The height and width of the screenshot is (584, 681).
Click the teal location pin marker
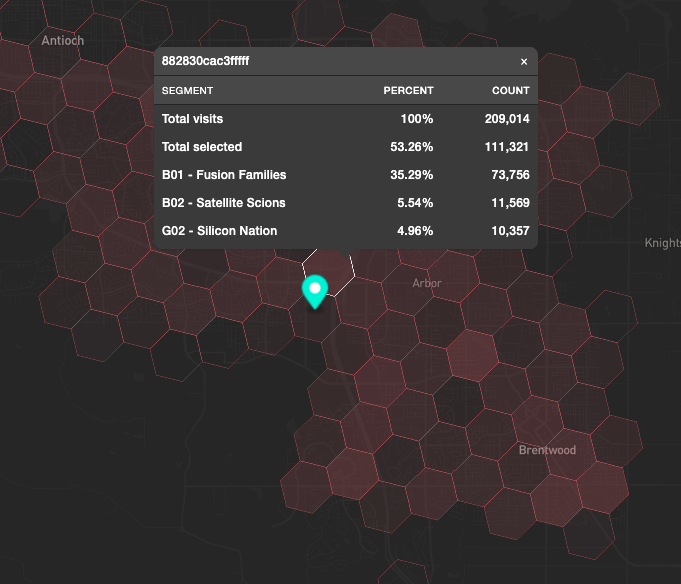[x=315, y=291]
